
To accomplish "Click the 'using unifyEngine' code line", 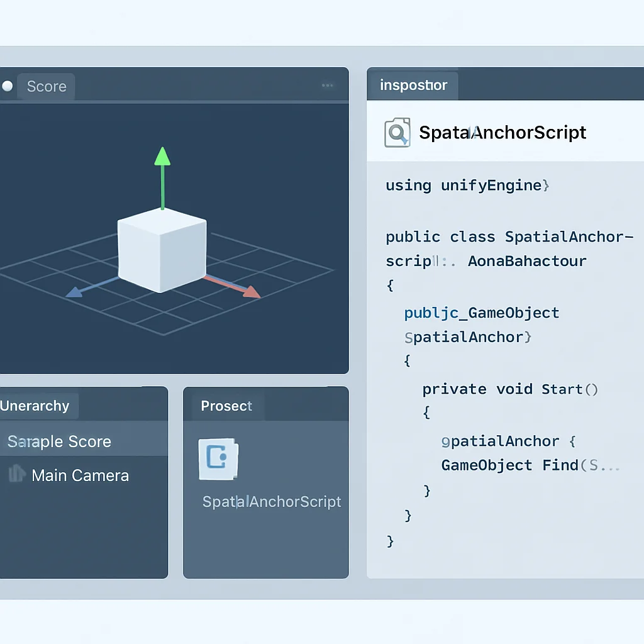I will tap(467, 186).
